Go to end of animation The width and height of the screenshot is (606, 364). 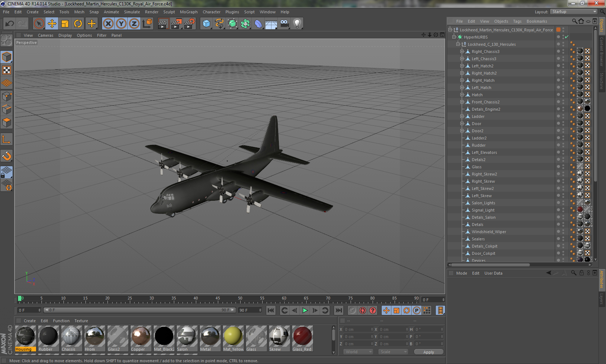click(338, 310)
